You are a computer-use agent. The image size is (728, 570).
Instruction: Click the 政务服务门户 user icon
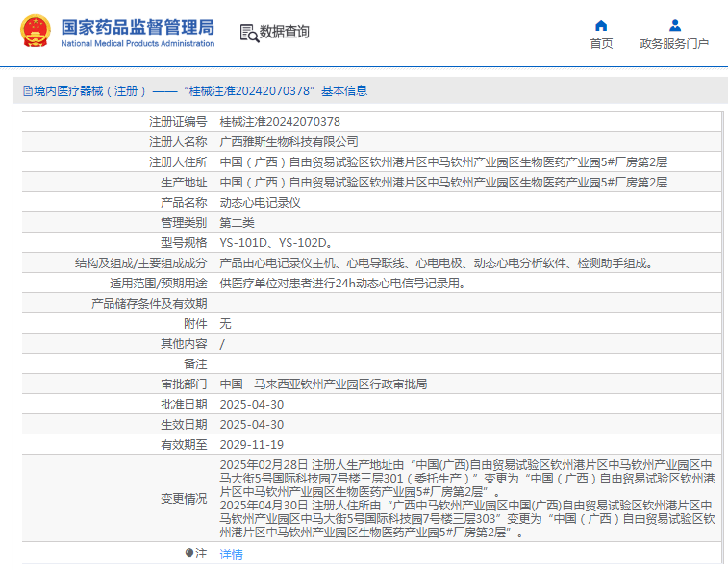click(675, 25)
